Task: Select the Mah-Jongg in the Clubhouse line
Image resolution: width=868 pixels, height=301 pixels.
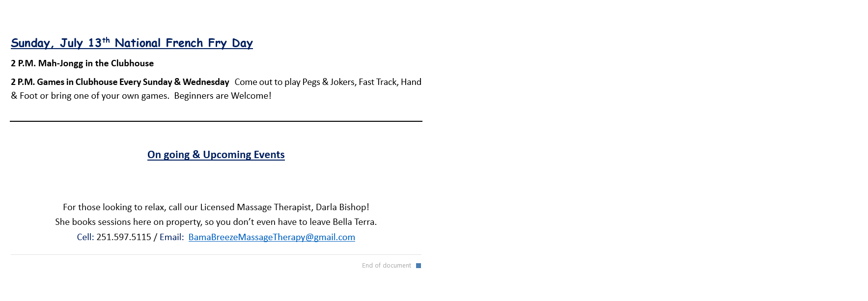Action: coord(82,63)
